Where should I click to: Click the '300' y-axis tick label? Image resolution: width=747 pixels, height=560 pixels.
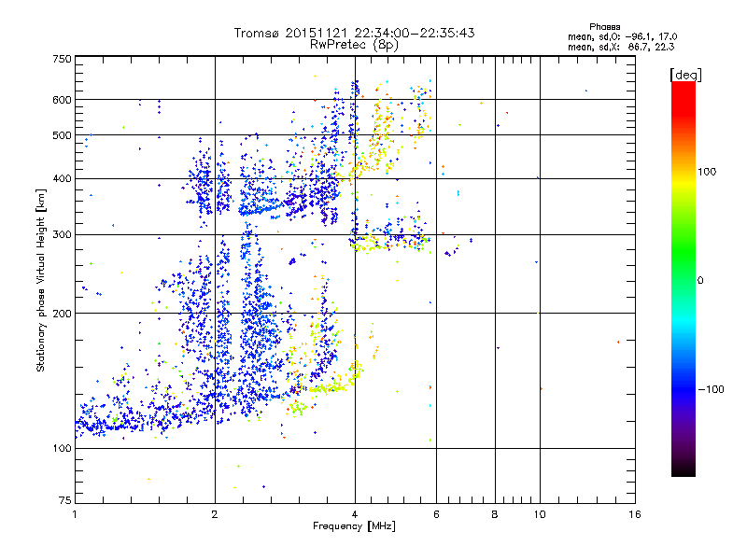(x=62, y=235)
